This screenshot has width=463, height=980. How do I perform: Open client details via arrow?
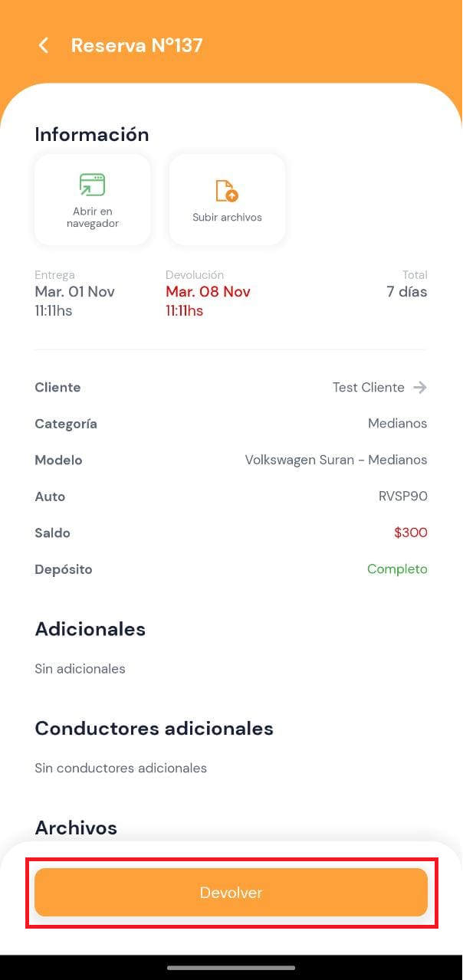point(419,388)
